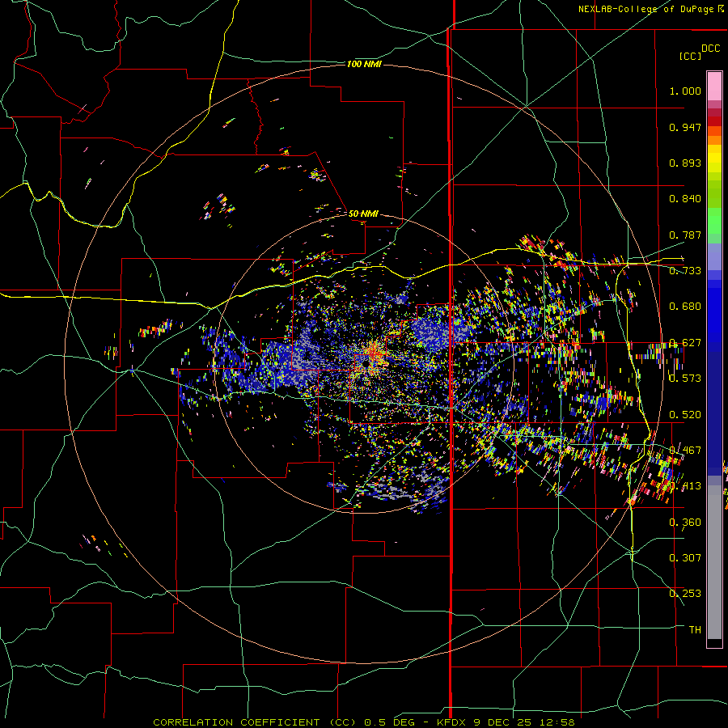Screen dimensions: 728x728
Task: Pick the dark navy segment of the color bar
Action: pos(714,413)
